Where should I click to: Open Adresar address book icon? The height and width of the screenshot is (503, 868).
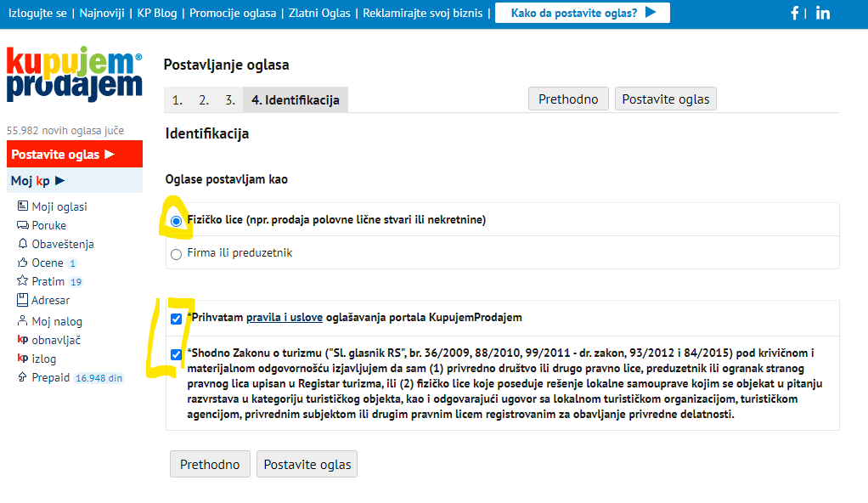click(x=23, y=300)
